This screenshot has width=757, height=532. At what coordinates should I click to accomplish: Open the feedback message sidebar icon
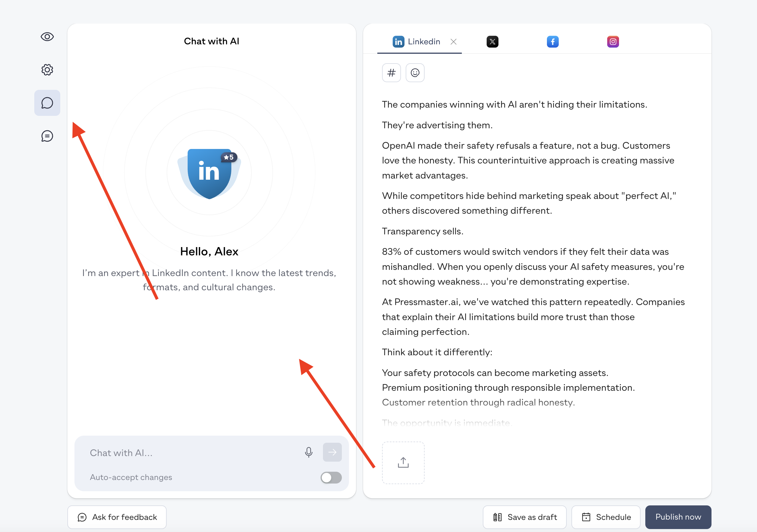[47, 136]
